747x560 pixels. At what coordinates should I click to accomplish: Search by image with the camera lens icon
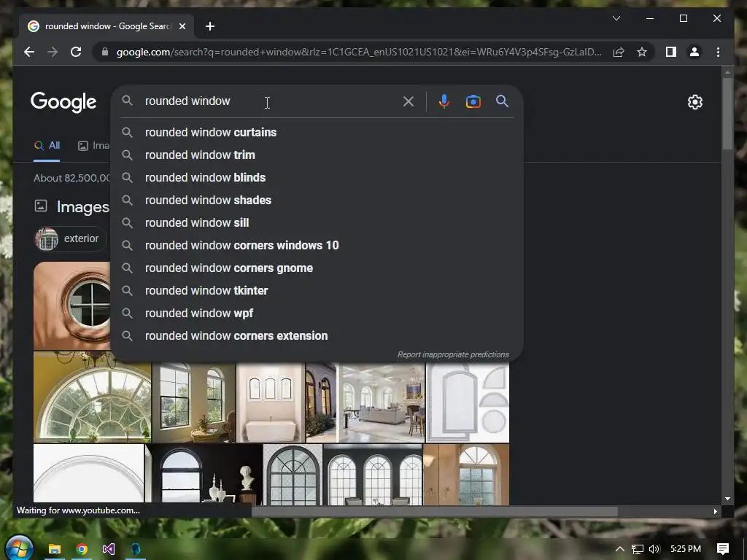pyautogui.click(x=473, y=101)
